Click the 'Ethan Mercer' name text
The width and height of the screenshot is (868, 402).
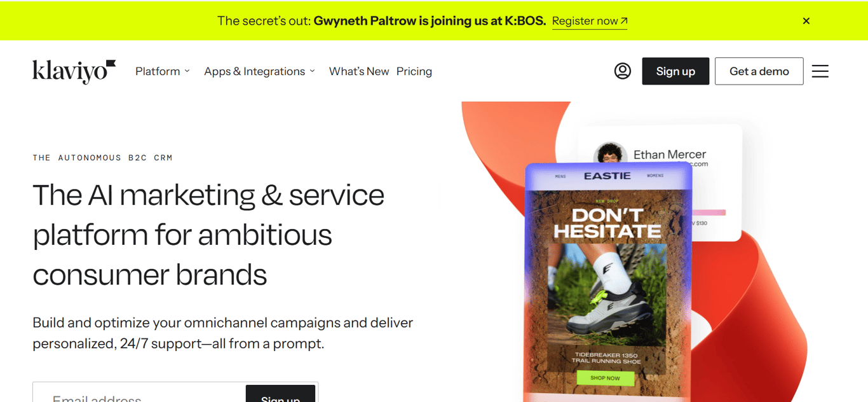point(670,154)
